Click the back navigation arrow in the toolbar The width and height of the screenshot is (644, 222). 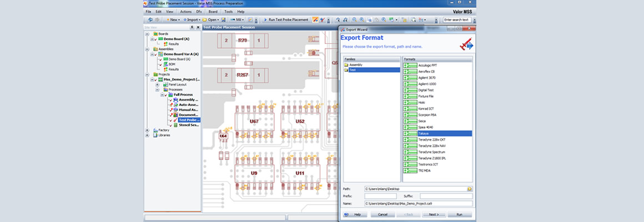(150, 19)
